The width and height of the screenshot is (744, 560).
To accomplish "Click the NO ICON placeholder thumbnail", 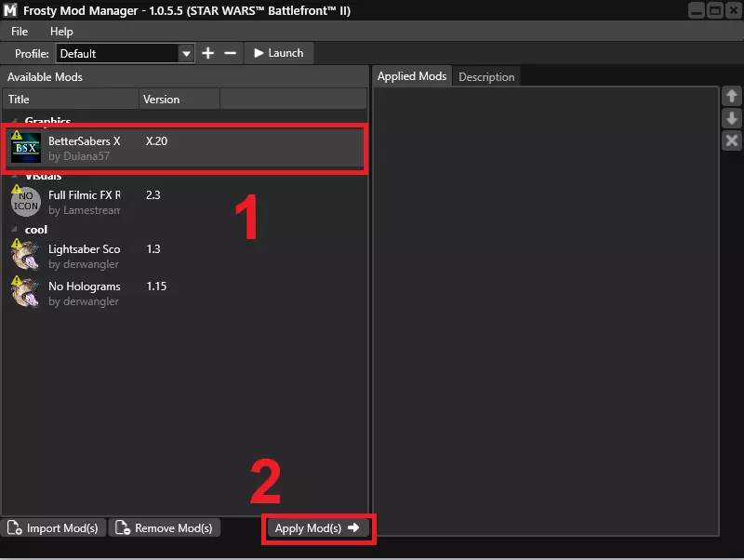I will click(26, 202).
